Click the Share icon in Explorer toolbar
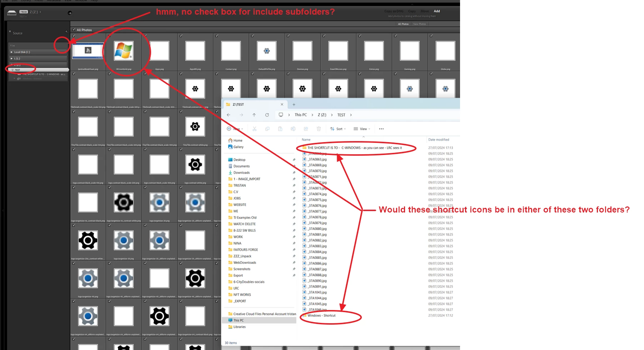This screenshot has width=644, height=350. click(306, 129)
